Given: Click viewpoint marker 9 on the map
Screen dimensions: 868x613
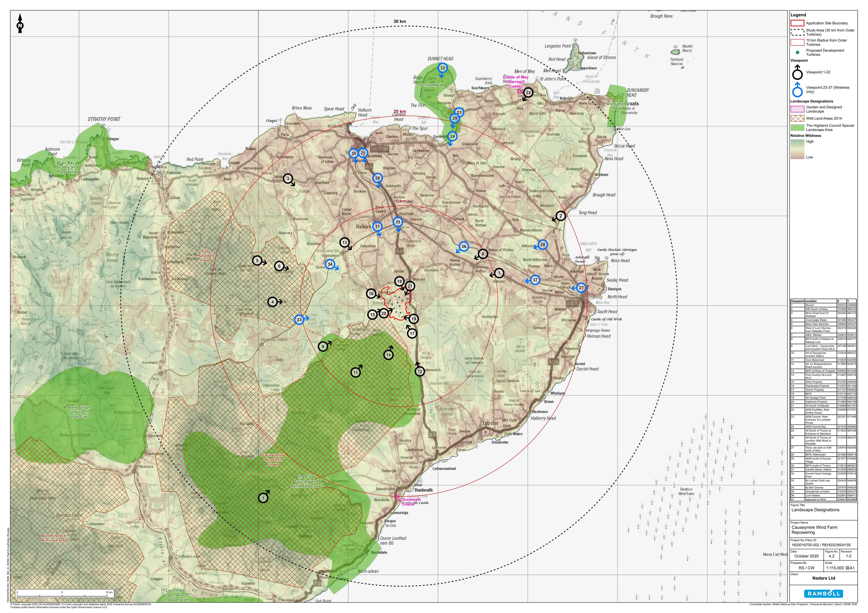Looking at the screenshot, I should [323, 347].
